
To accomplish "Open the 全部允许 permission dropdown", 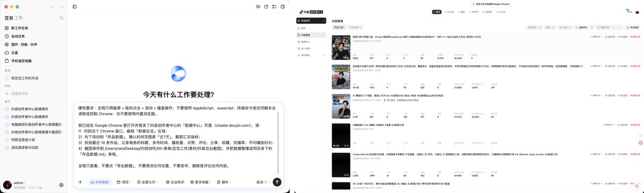I will coord(147,182).
